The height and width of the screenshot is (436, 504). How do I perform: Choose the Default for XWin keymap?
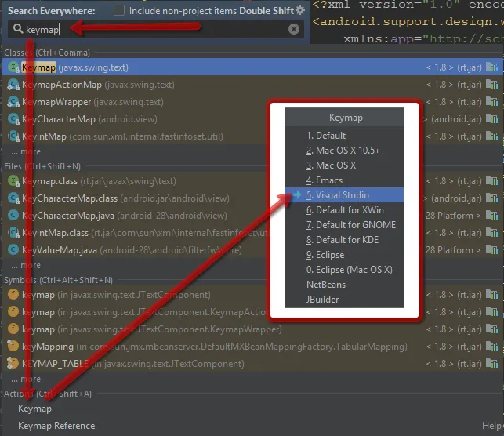[x=344, y=210]
